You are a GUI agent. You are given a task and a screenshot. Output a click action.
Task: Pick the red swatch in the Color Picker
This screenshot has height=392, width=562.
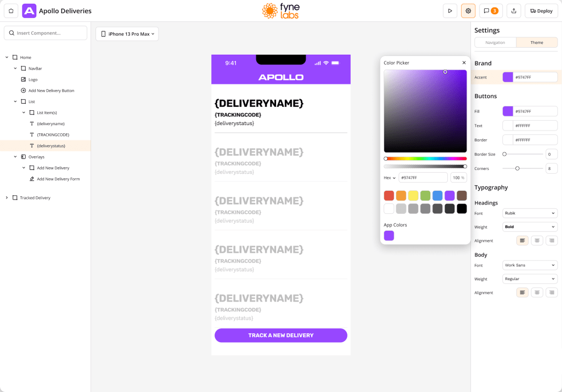(x=389, y=195)
